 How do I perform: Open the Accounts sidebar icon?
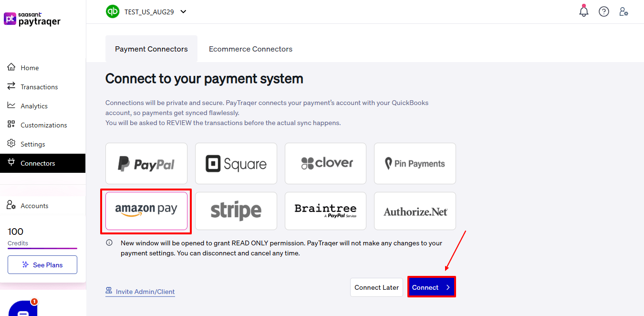(x=11, y=205)
